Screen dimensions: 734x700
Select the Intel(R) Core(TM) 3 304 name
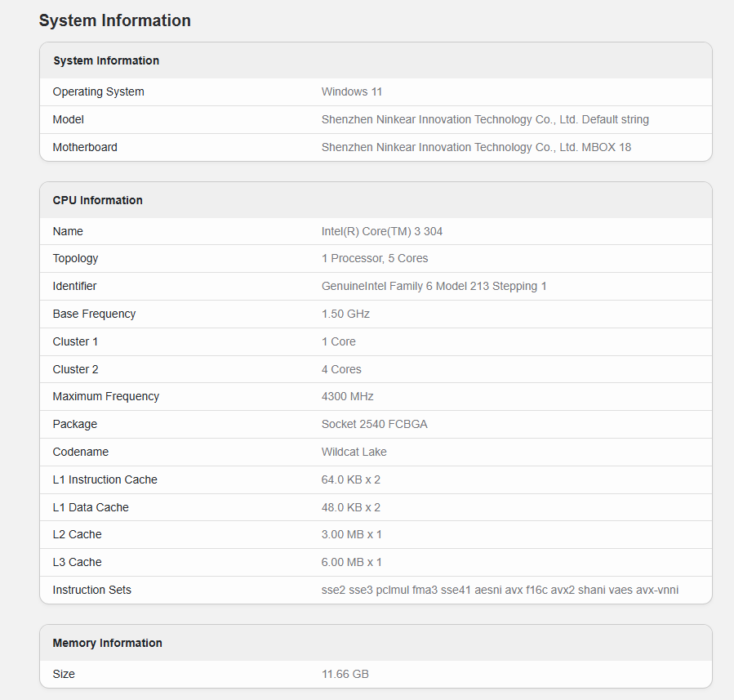click(x=381, y=231)
